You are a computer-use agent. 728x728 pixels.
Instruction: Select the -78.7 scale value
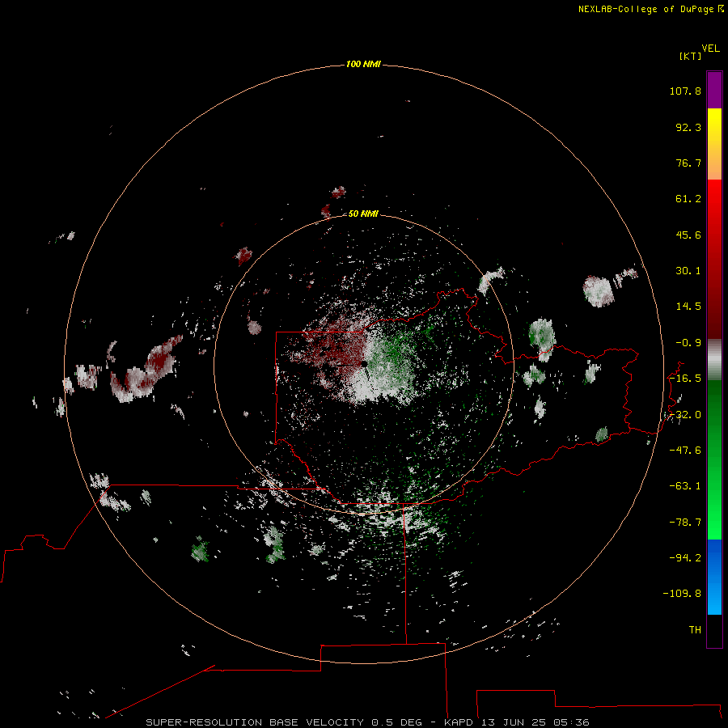point(685,523)
